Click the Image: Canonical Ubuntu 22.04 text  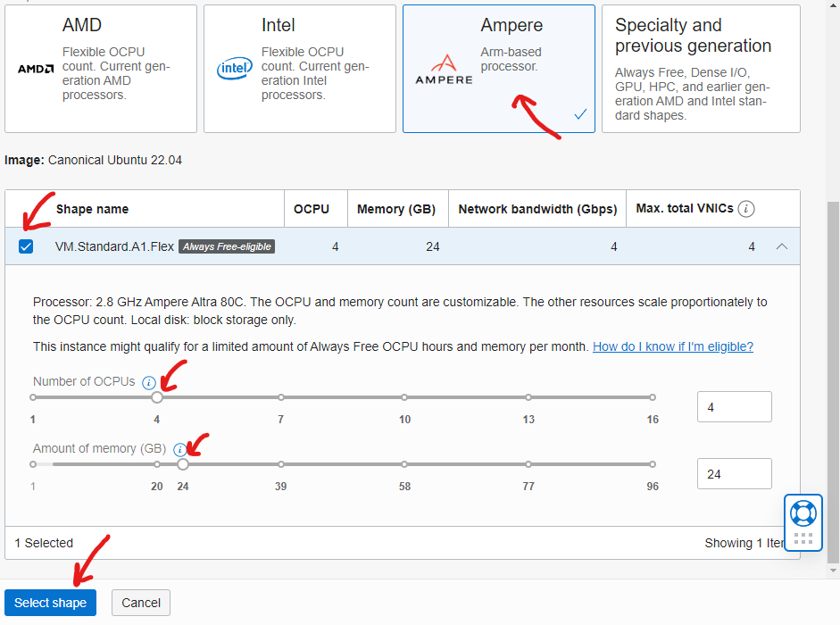[x=93, y=161]
